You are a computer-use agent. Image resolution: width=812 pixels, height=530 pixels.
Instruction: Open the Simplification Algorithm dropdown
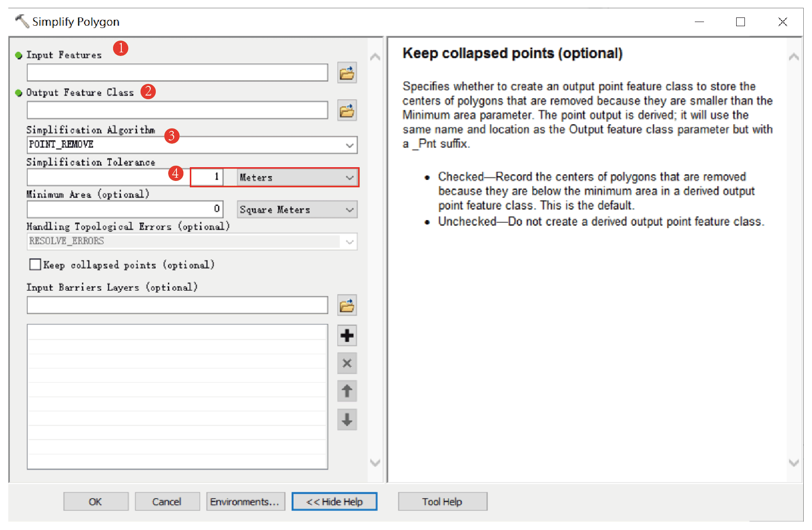pyautogui.click(x=349, y=145)
